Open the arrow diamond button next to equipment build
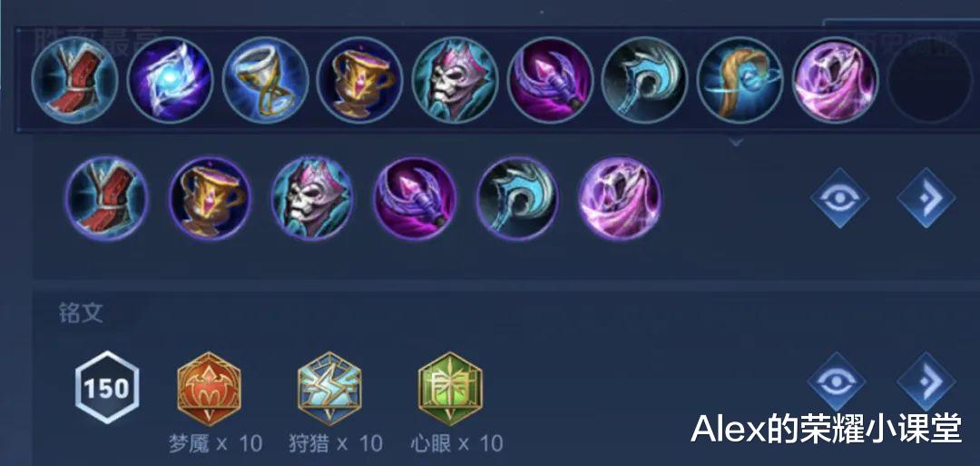 tap(926, 198)
